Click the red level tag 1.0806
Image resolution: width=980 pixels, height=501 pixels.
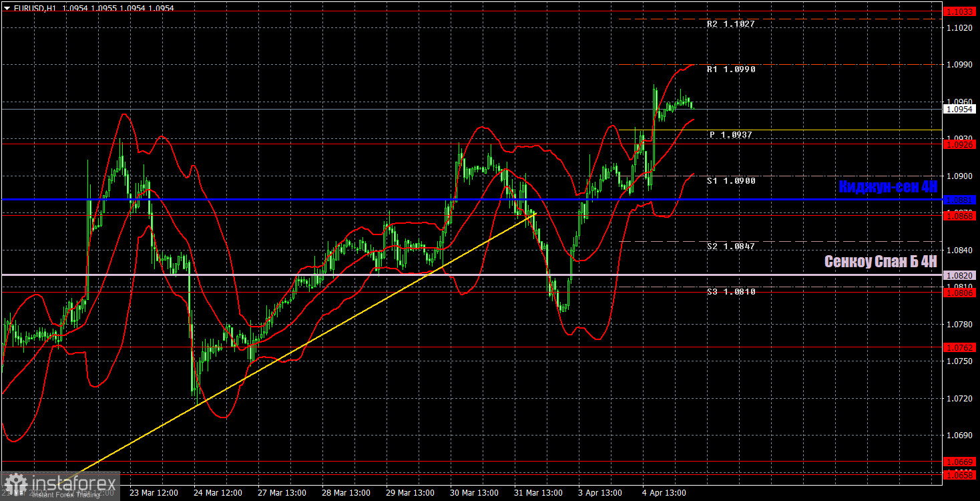click(x=961, y=292)
